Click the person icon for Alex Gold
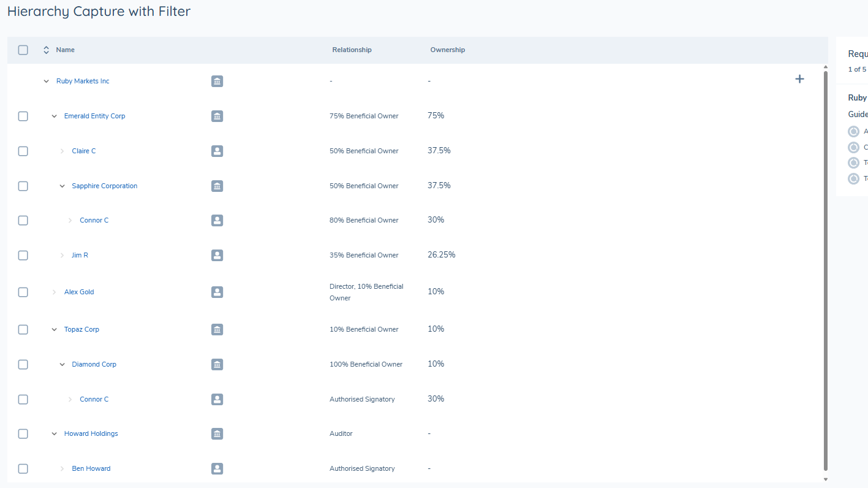This screenshot has width=868, height=488. pos(217,292)
